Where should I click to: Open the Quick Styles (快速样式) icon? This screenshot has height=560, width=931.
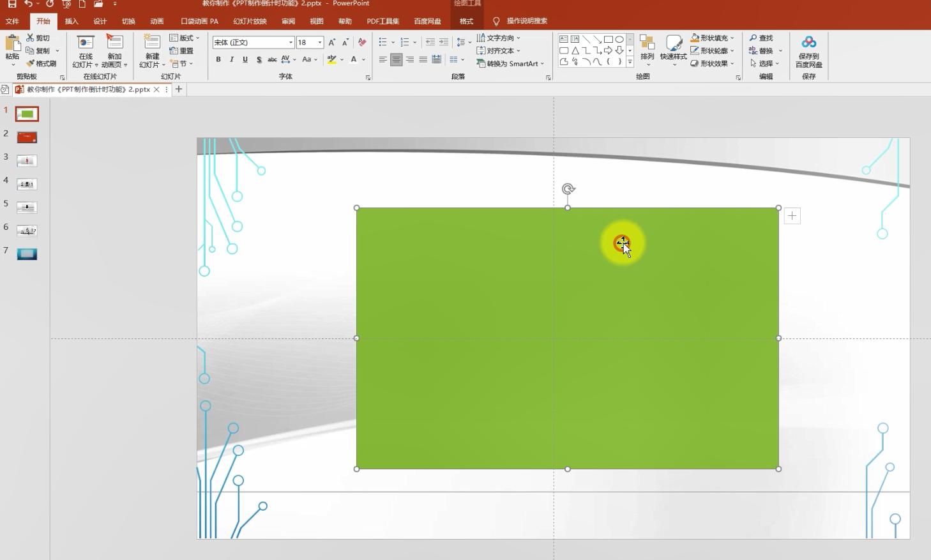pos(673,43)
